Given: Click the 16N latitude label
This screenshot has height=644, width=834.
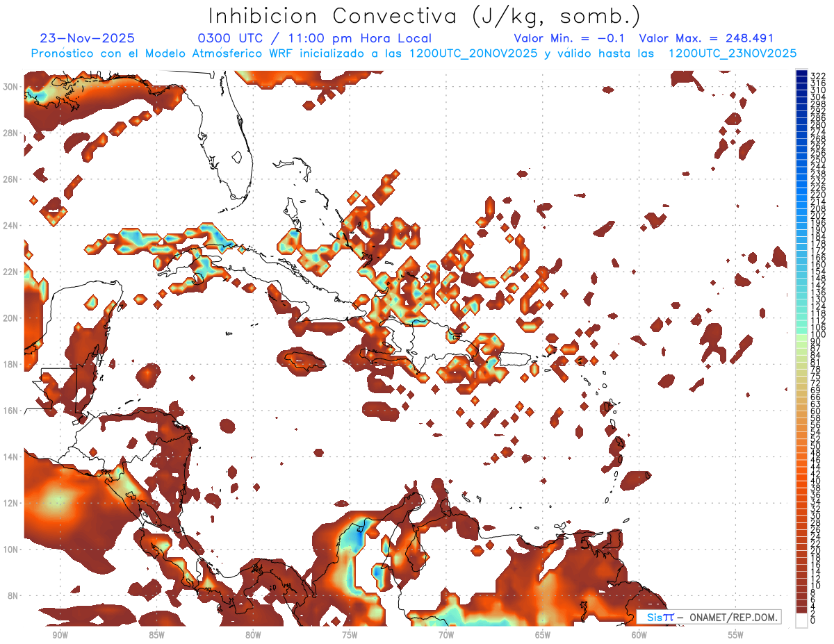Looking at the screenshot, I should coord(12,411).
